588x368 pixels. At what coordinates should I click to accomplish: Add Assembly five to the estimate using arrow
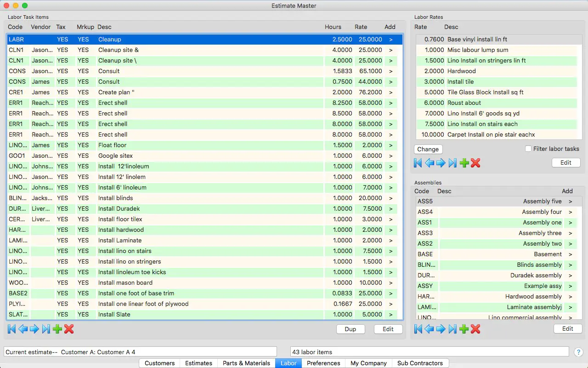click(570, 201)
